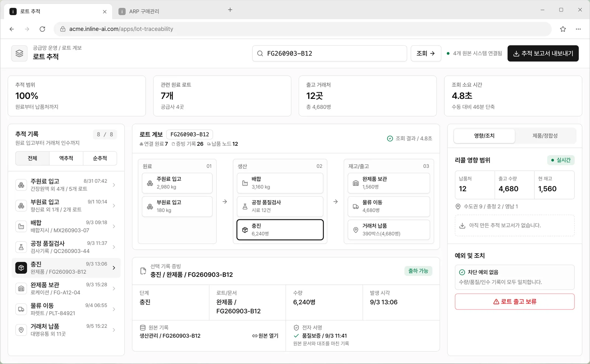Open the source via 원본 열기 link

(265, 336)
